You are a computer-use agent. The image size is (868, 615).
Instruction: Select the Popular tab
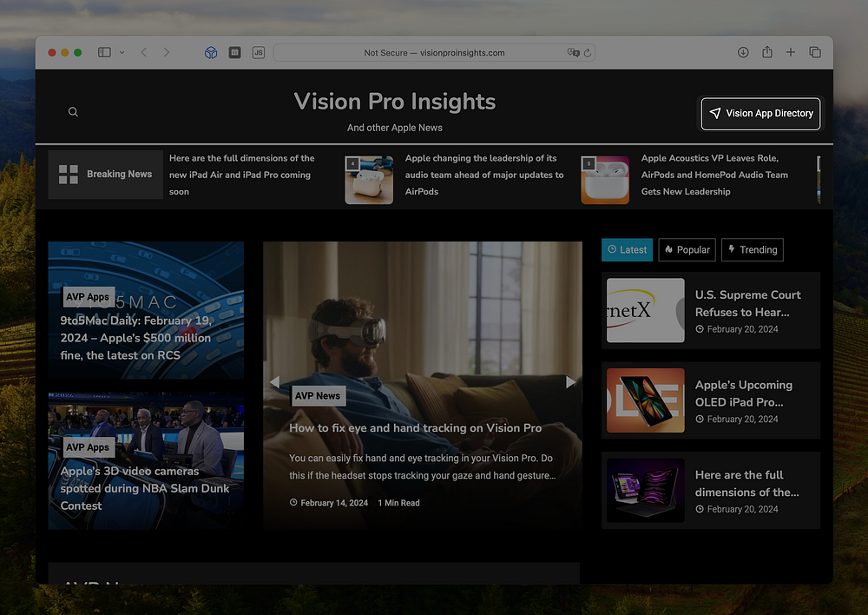click(x=687, y=250)
